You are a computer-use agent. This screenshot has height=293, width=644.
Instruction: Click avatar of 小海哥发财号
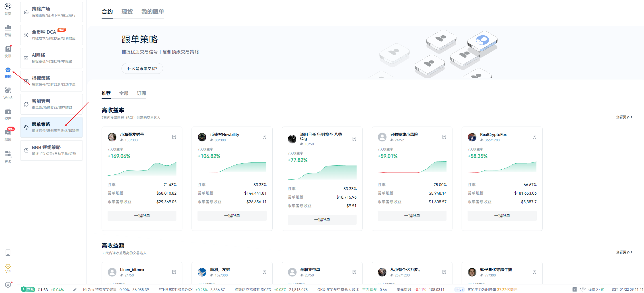112,137
